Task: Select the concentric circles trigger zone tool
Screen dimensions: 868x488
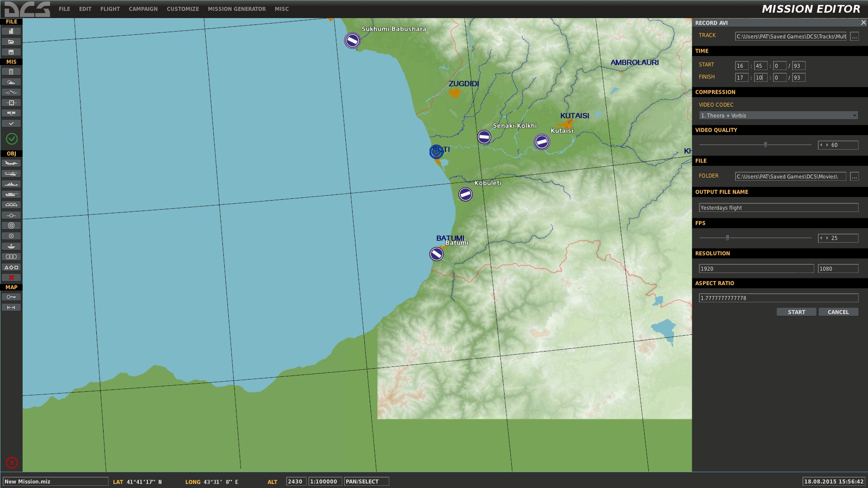Action: 11,225
